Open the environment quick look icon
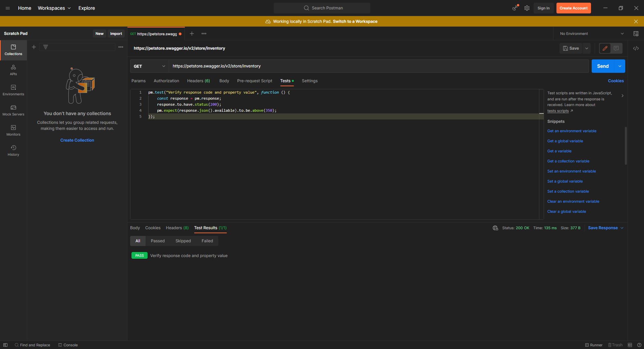 (x=636, y=34)
